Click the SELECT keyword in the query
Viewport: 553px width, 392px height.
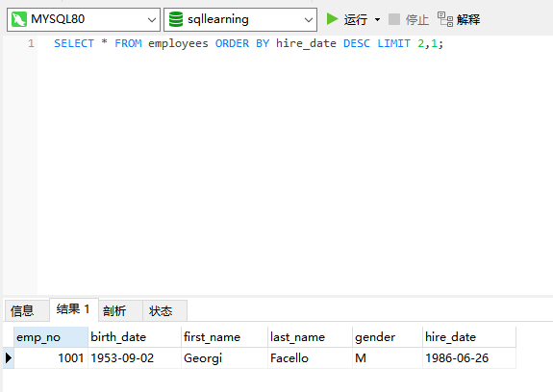tap(74, 43)
